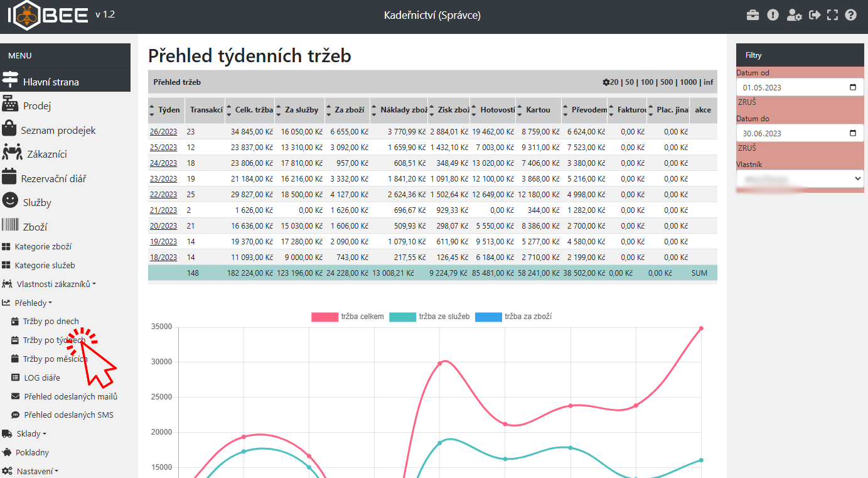Show 50 rows per page
This screenshot has width=868, height=478.
click(629, 82)
